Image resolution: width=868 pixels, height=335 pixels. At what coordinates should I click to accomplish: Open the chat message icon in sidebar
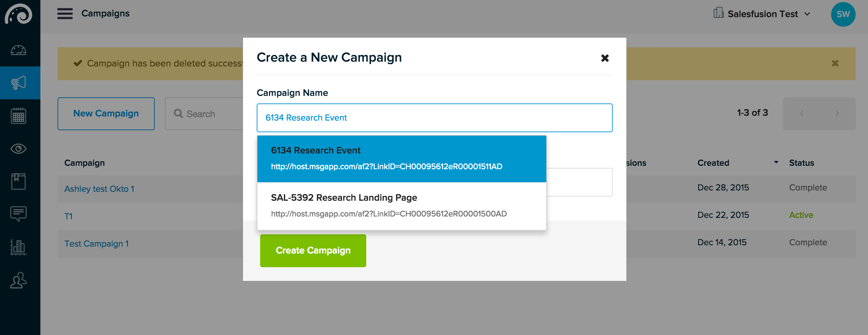point(18,214)
